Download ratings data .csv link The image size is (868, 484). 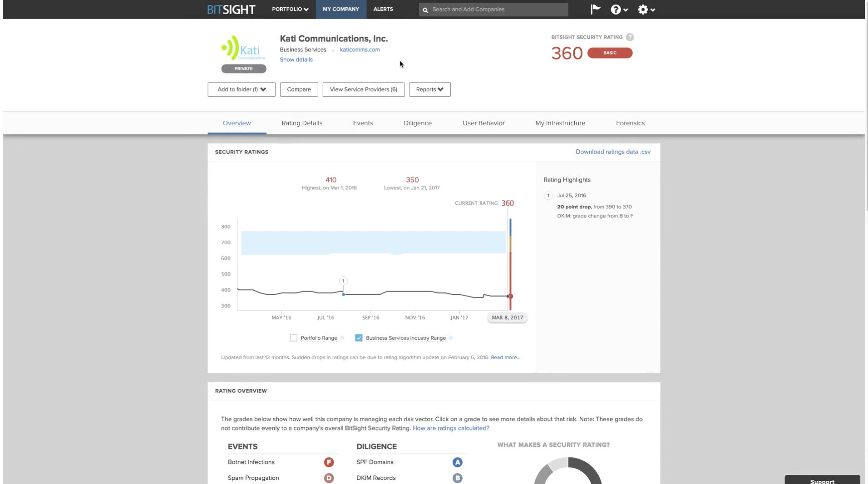coord(613,152)
